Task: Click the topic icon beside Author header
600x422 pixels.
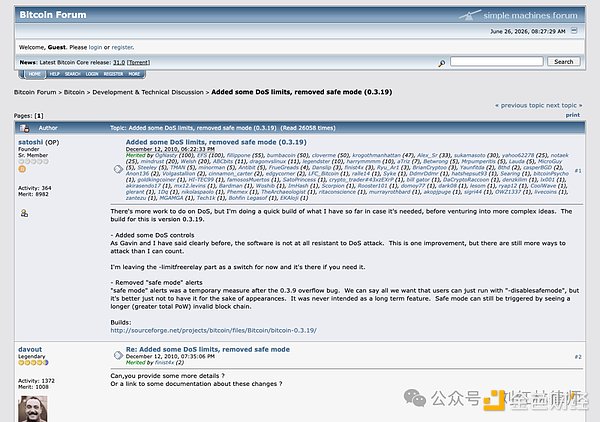Action: tap(24, 128)
